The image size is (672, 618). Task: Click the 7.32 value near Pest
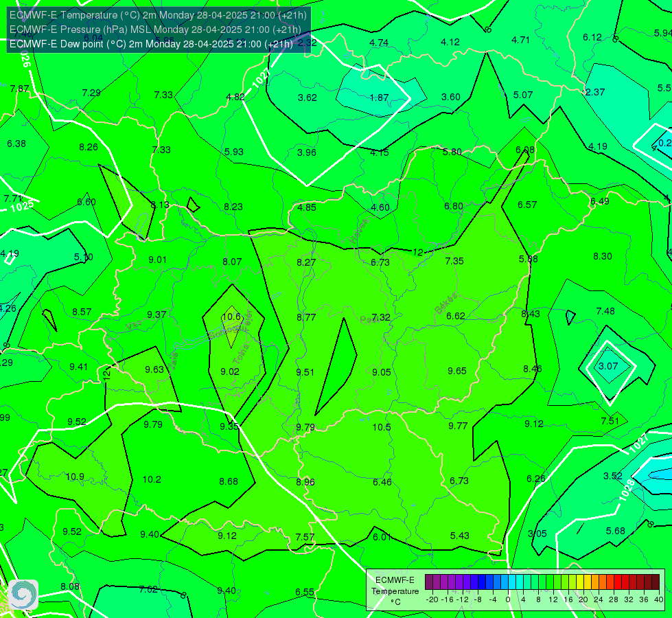pyautogui.click(x=380, y=317)
